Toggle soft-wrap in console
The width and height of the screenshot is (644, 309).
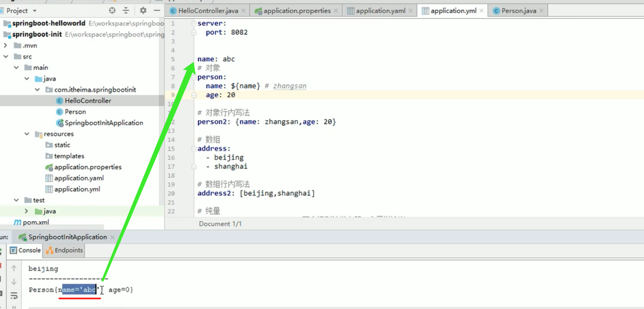14,295
